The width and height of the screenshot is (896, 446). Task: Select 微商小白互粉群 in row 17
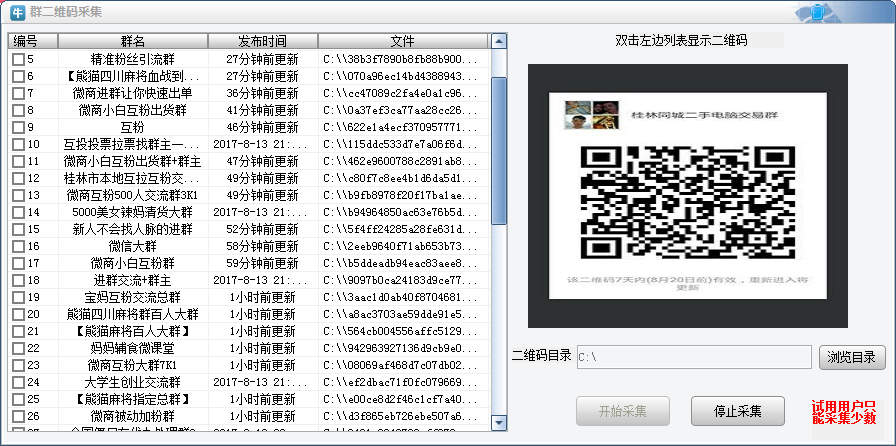click(133, 264)
